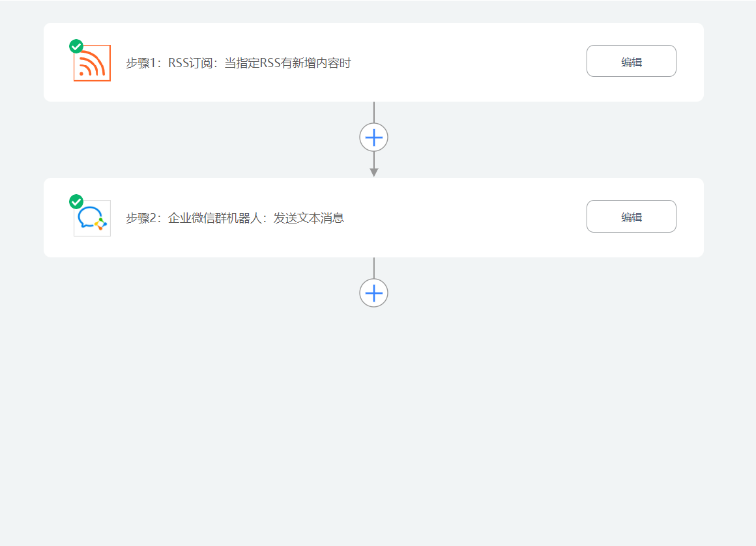This screenshot has width=756, height=546.
Task: Click the WeCom group robot icon
Action: [92, 218]
